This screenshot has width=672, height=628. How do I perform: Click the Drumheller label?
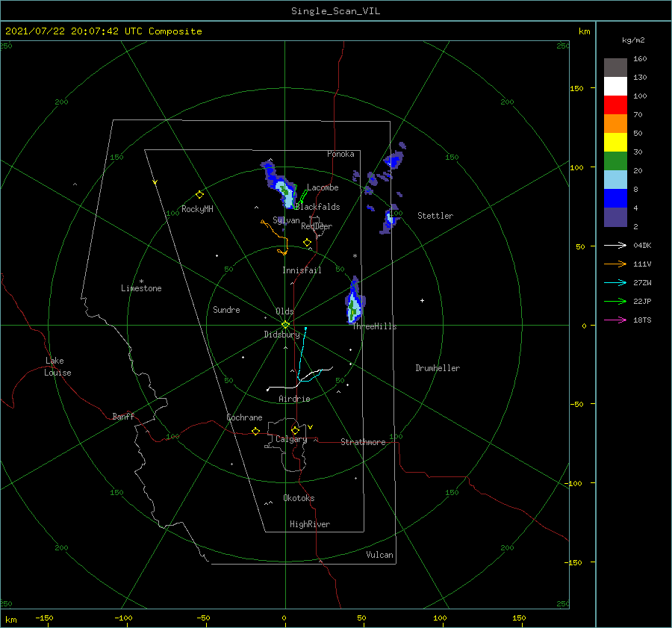pos(438,368)
